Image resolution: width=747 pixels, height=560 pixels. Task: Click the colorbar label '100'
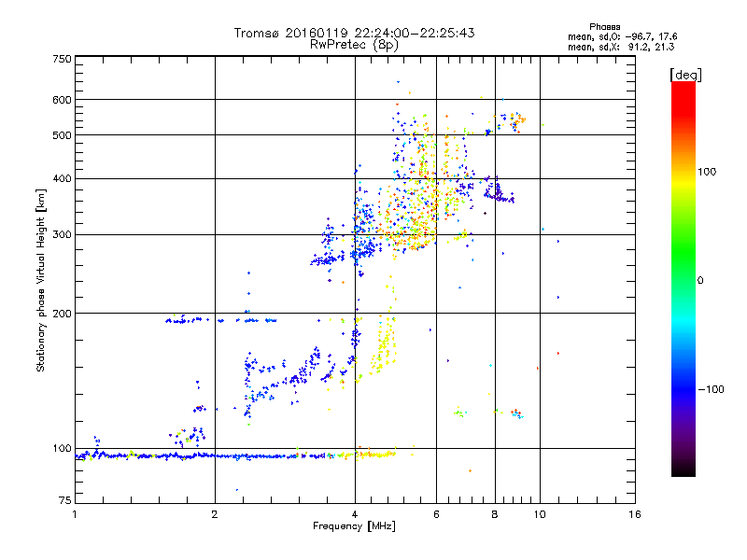tap(707, 172)
